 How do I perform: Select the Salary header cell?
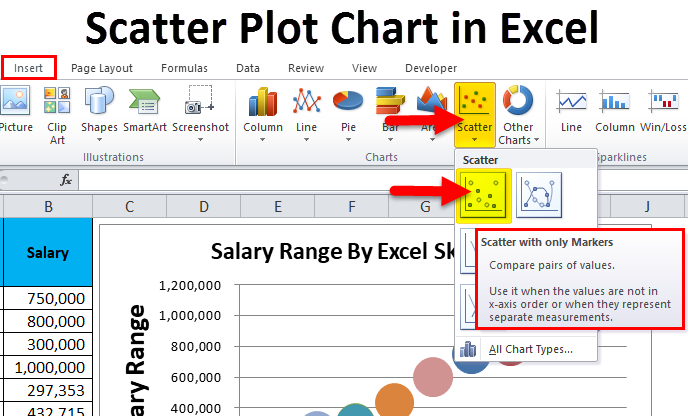48,252
